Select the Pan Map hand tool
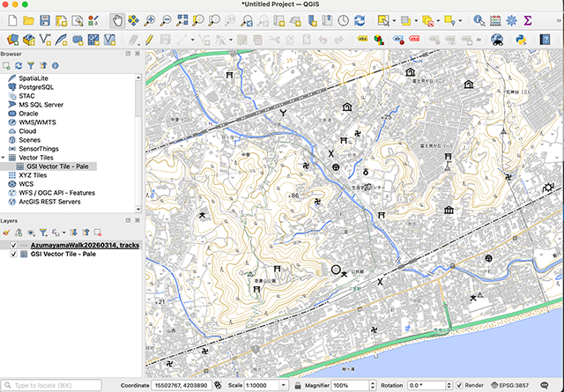Image resolution: width=564 pixels, height=392 pixels. tap(117, 20)
